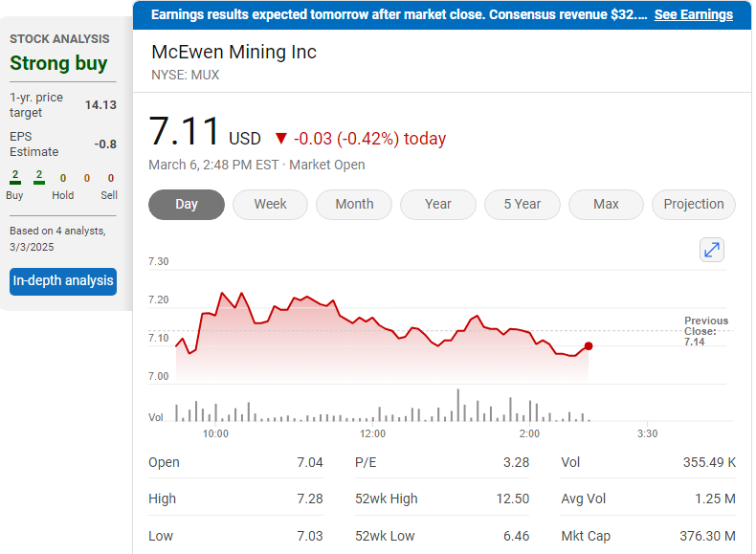Click the earnings announcement banner text
Viewport: 756px width, 554px height.
coord(399,14)
